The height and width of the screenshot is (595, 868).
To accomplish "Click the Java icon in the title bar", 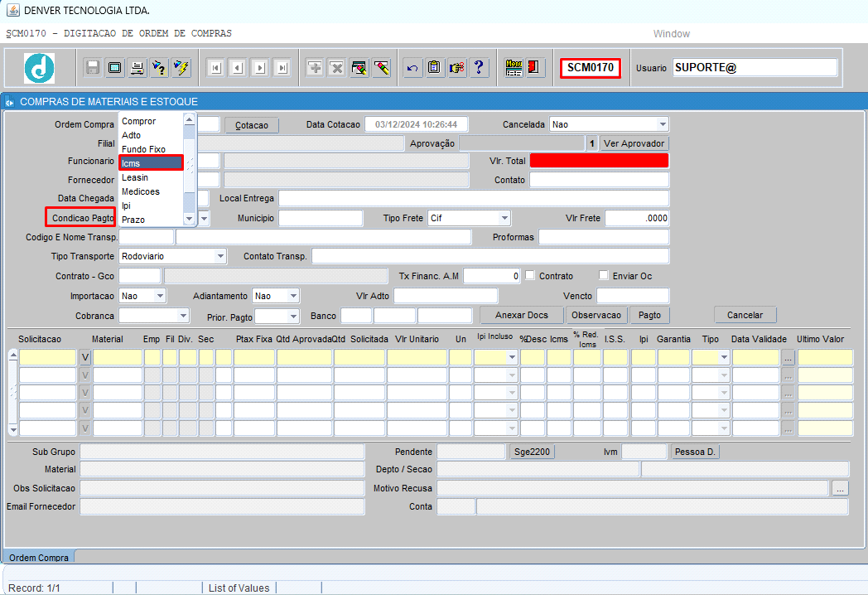I will coord(12,10).
